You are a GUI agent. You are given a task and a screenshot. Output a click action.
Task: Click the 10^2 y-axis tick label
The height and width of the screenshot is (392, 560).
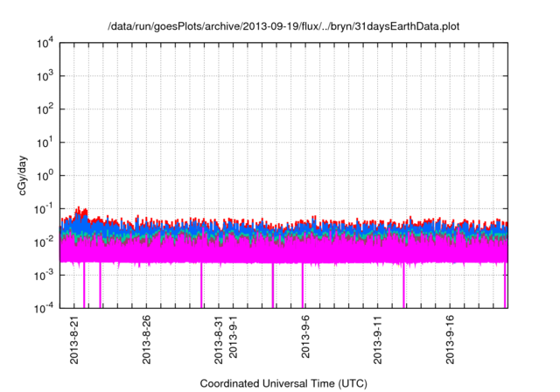[45, 109]
